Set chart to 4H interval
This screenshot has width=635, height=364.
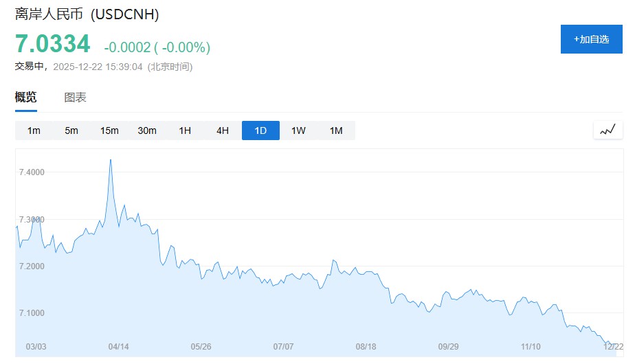tap(223, 130)
